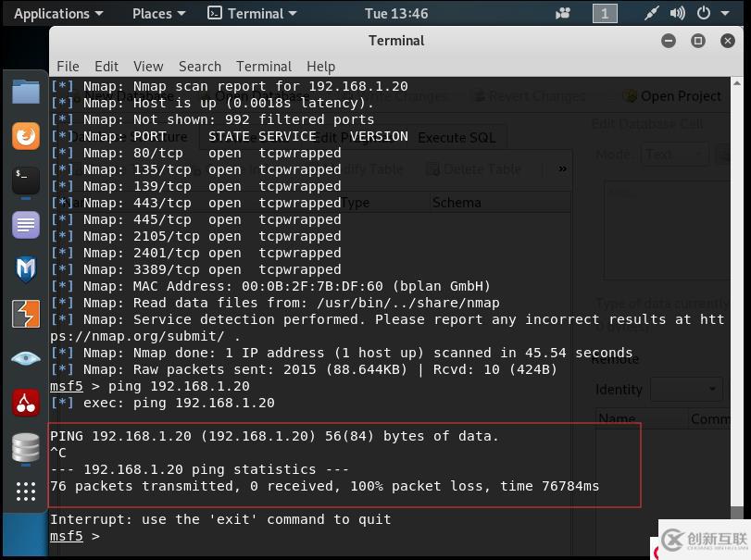Viewport: 751px width, 560px height.
Task: Minimize the Terminal window
Action: (669, 41)
